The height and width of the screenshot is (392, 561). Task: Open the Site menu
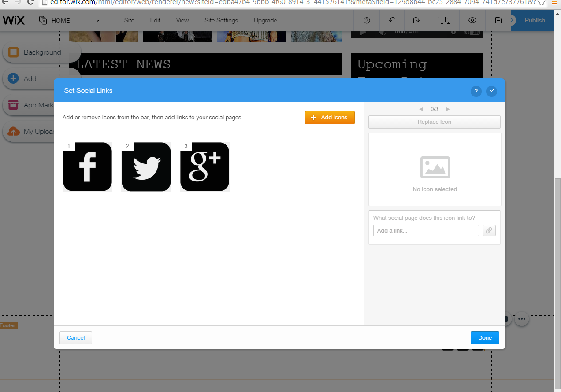pyautogui.click(x=129, y=20)
